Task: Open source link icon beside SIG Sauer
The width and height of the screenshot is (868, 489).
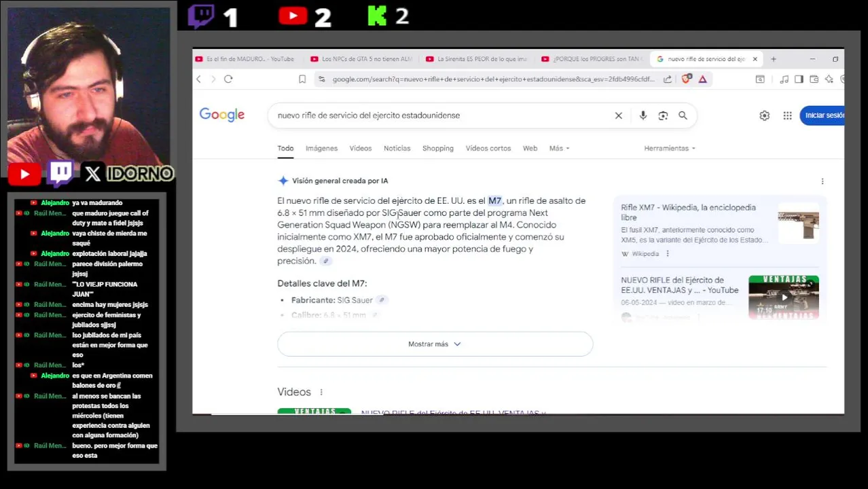Action: click(x=382, y=300)
